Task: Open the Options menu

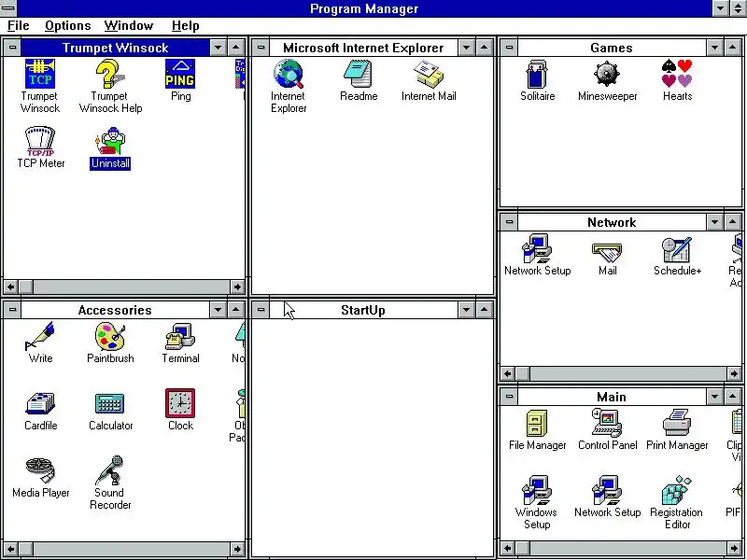Action: 67,26
